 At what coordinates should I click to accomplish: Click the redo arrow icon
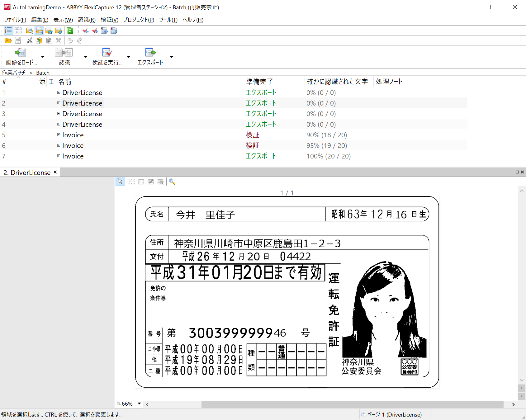click(80, 40)
